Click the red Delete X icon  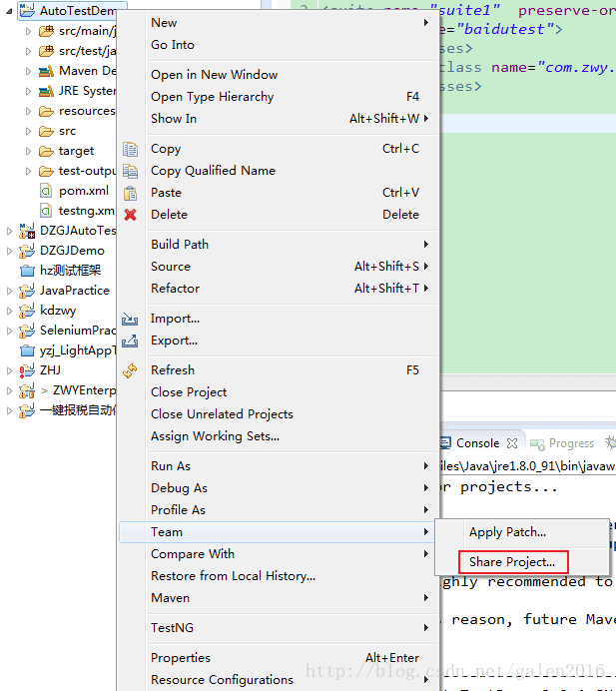coord(131,215)
